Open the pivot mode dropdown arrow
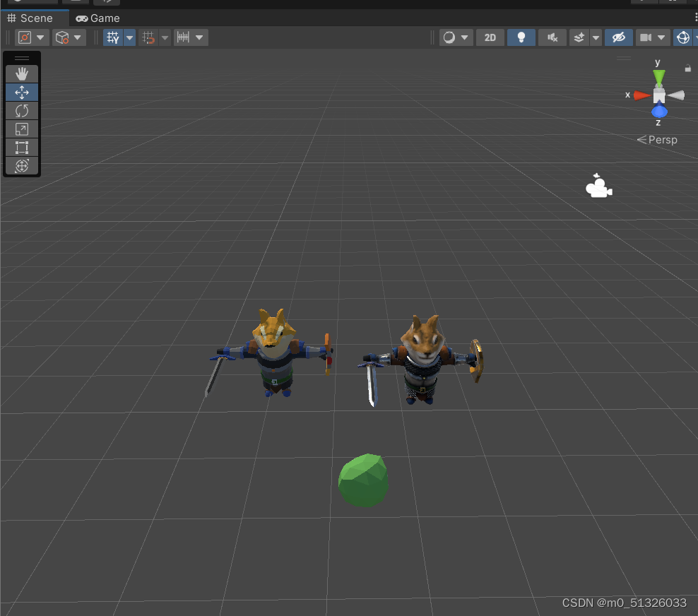Image resolution: width=698 pixels, height=616 pixels. pos(40,37)
